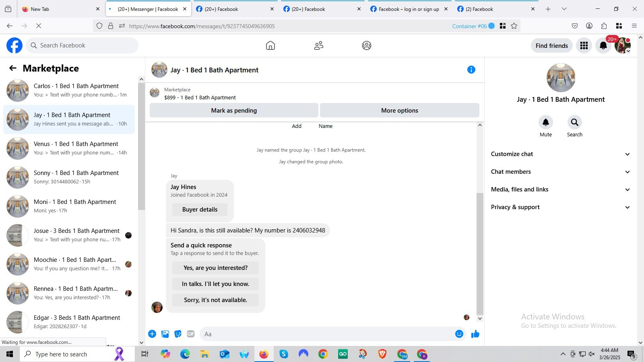Open Josue · 3 Beds 1 Bath Apartment chat

coord(69,235)
